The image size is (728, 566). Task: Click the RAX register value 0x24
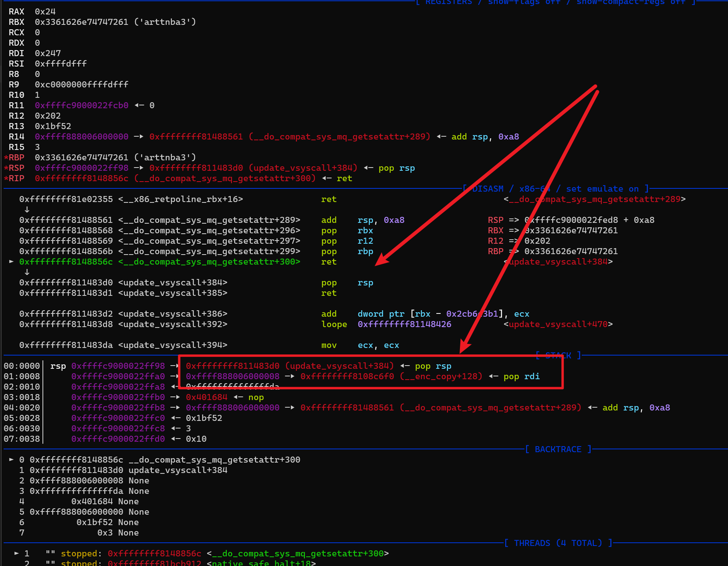pyautogui.click(x=45, y=12)
